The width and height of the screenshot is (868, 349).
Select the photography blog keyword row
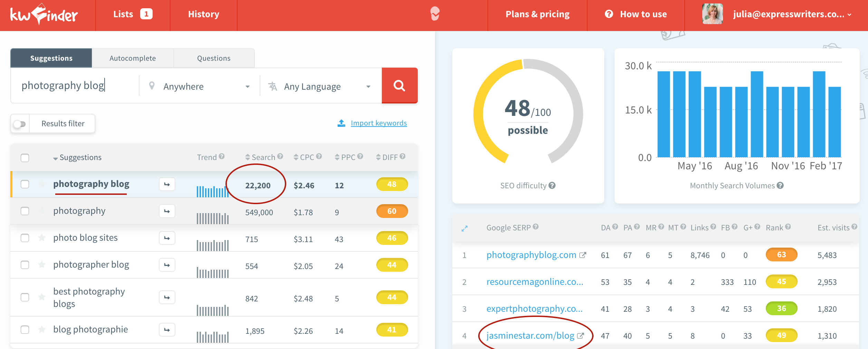click(x=214, y=184)
